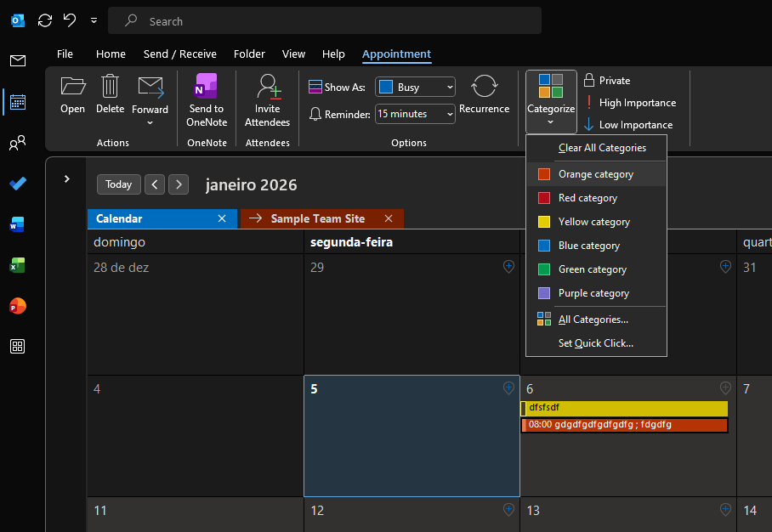Close the Sample Team Site tab
The width and height of the screenshot is (772, 532).
tap(389, 218)
